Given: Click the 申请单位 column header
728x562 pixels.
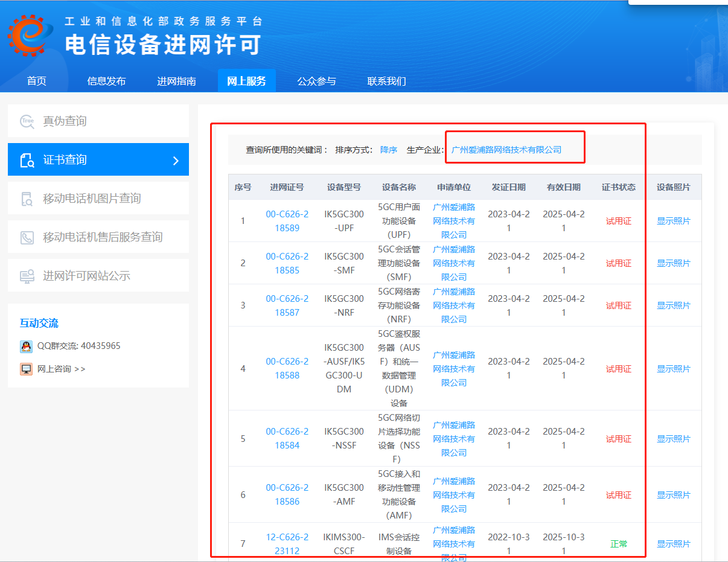Looking at the screenshot, I should (x=454, y=187).
